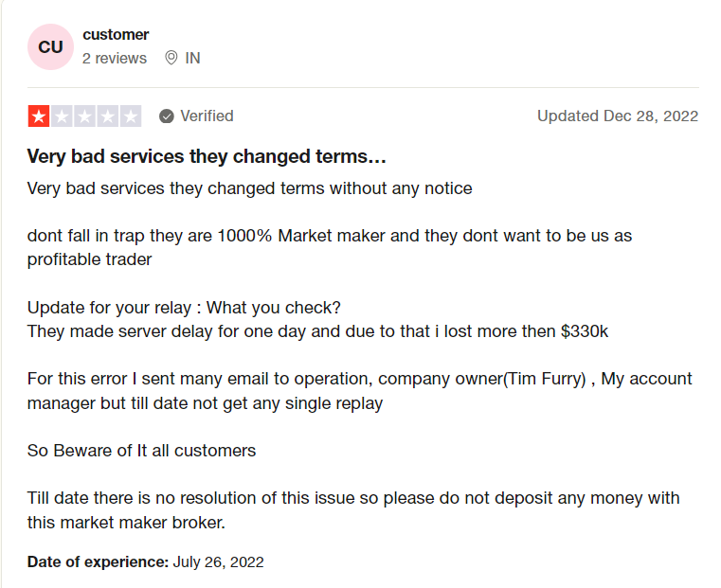
Task: Open the reviewer name 'customer'
Action: 116,34
